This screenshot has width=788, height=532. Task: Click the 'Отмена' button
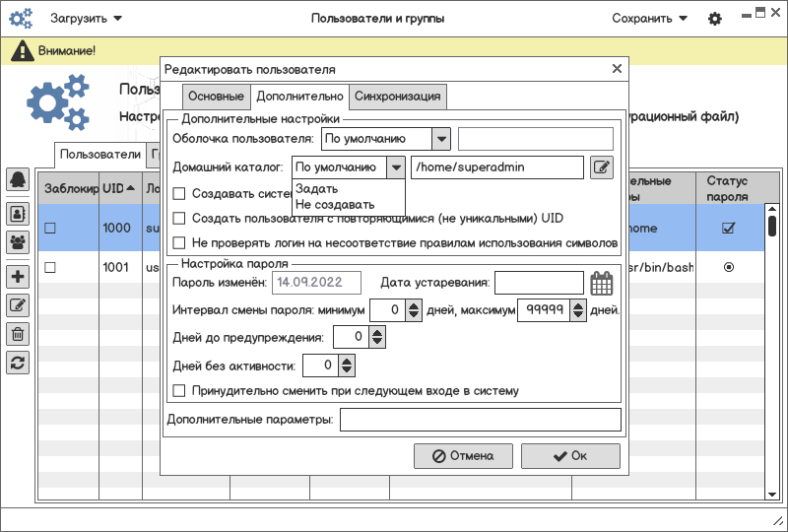tap(463, 456)
